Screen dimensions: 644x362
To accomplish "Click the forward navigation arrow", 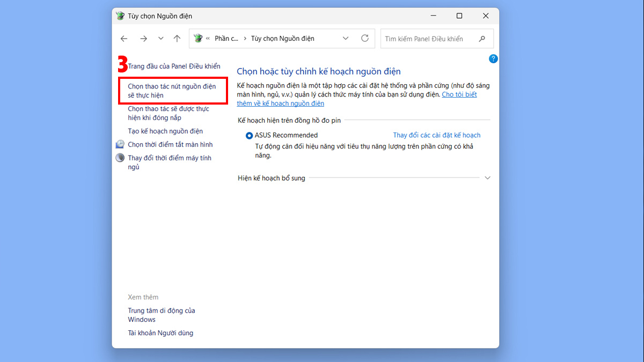I will 143,38.
